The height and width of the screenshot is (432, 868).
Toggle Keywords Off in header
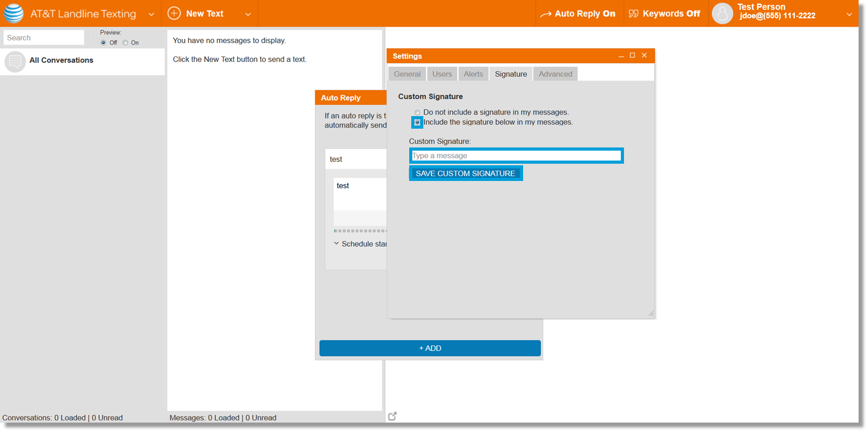[x=664, y=14]
